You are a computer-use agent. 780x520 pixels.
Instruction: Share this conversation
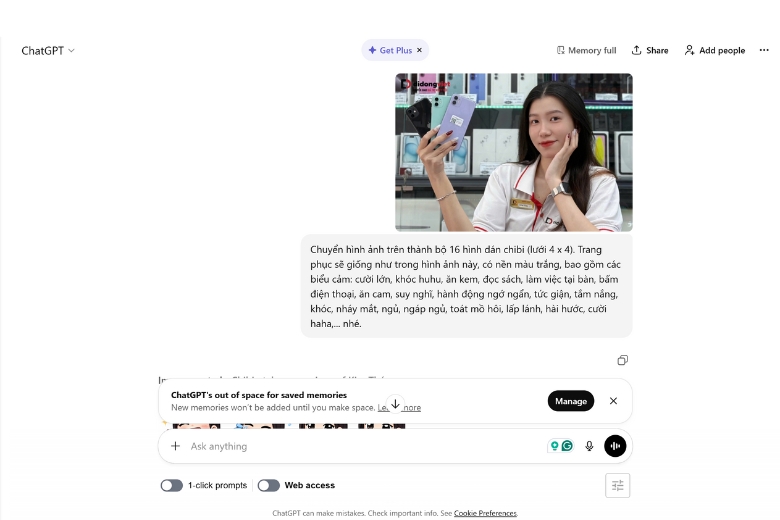coord(650,50)
